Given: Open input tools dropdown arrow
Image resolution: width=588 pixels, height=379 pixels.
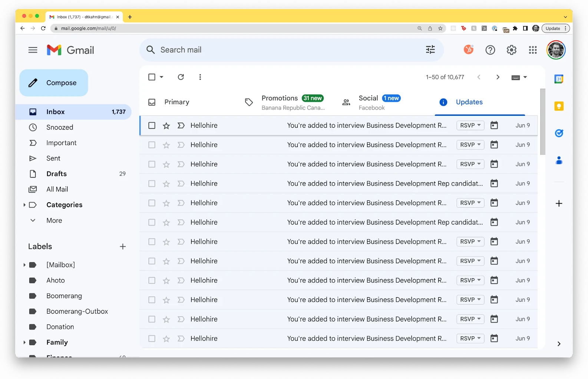Looking at the screenshot, I should point(525,77).
